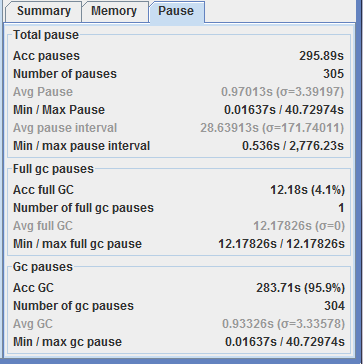Select the Number of pauses row label
363x364 pixels.
[x=65, y=74]
